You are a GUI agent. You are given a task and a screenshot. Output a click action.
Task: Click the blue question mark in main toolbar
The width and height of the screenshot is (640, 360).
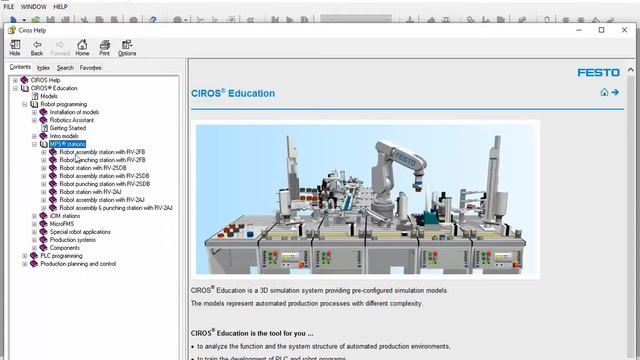[153, 20]
